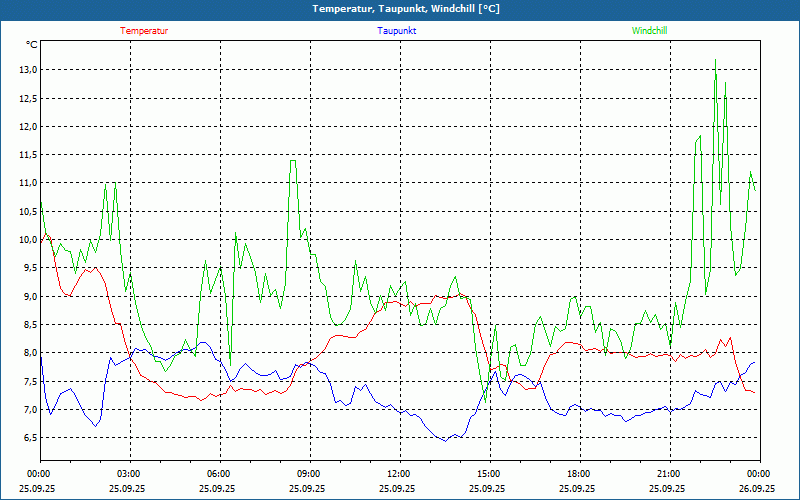This screenshot has height=500, width=800.
Task: Select the Taupunkt legend label
Action: (397, 31)
